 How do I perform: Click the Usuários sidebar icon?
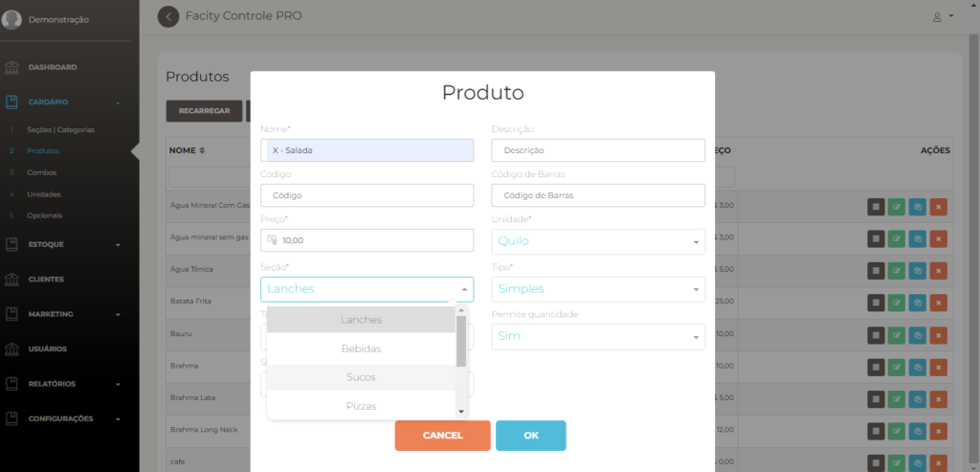click(11, 348)
